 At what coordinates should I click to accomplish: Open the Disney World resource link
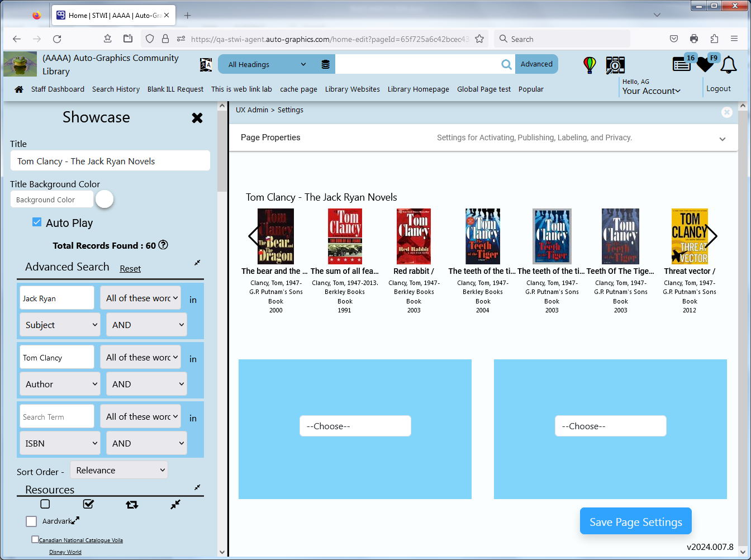pos(65,552)
